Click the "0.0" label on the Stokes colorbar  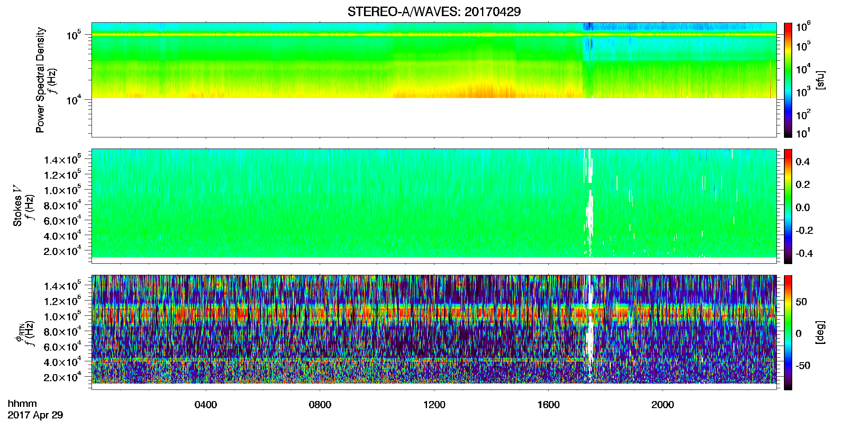click(803, 207)
